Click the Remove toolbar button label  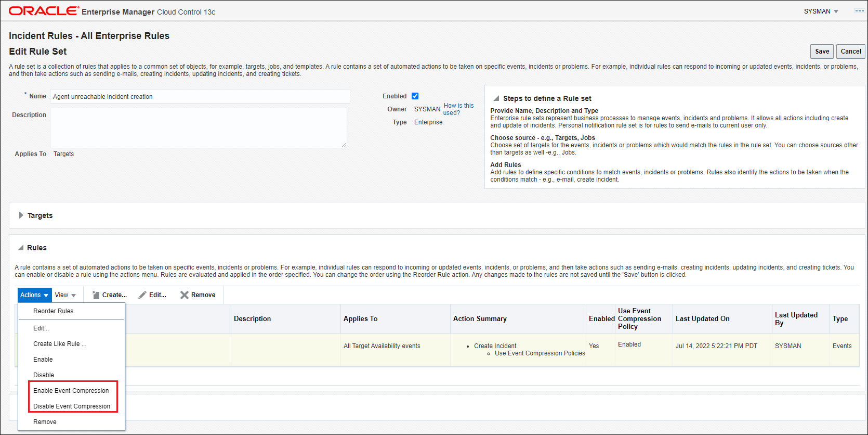coord(203,295)
